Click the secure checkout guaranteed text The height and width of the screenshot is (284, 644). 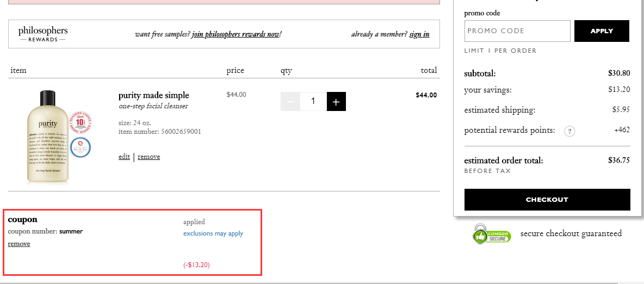click(571, 233)
